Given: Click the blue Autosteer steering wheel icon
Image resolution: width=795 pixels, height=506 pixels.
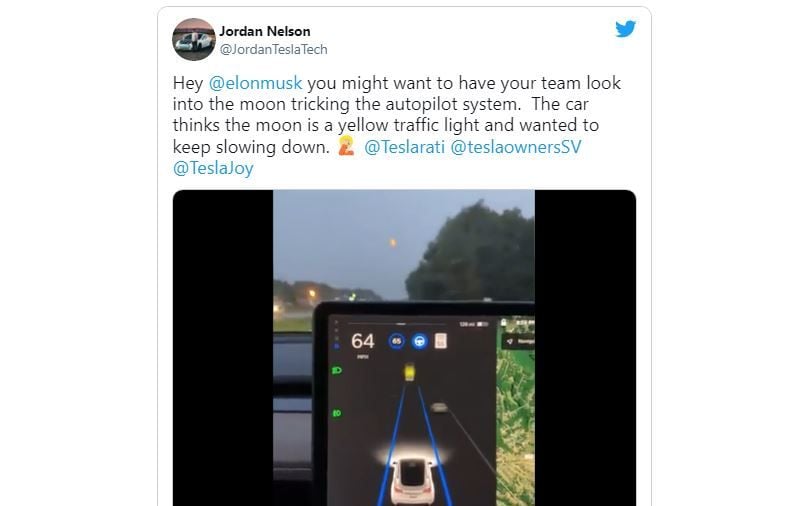Looking at the screenshot, I should click(419, 341).
